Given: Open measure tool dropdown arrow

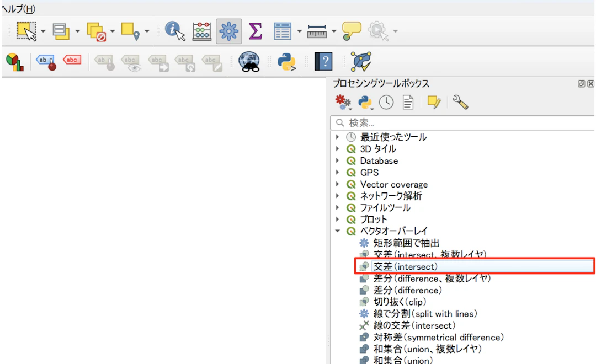Looking at the screenshot, I should click(x=334, y=31).
